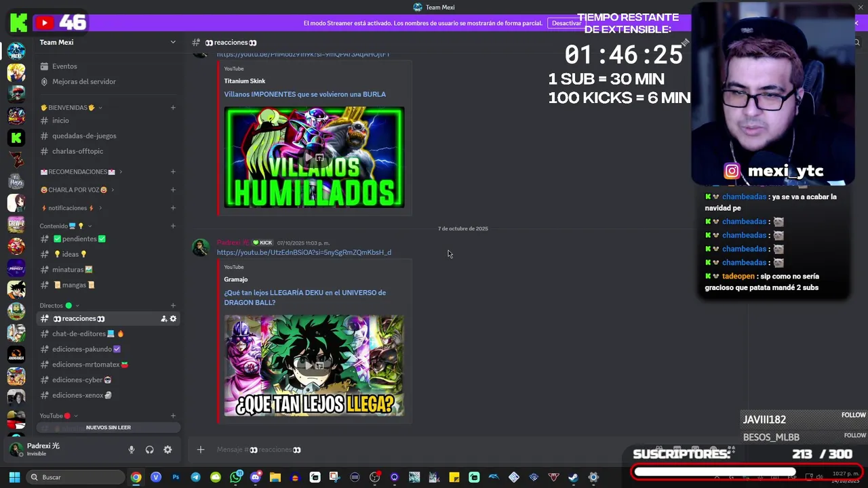The height and width of the screenshot is (488, 868).
Task: Open the ediciones-cyber channel
Action: (108, 380)
